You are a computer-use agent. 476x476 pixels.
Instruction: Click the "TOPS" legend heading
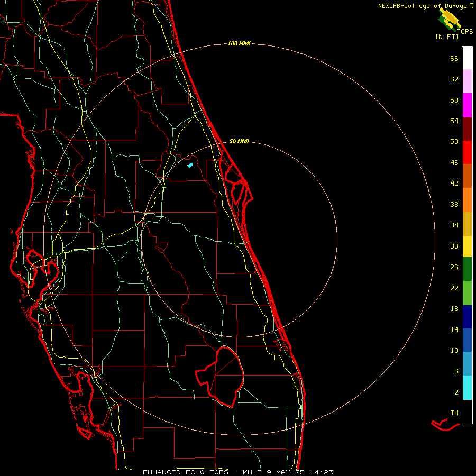465,31
